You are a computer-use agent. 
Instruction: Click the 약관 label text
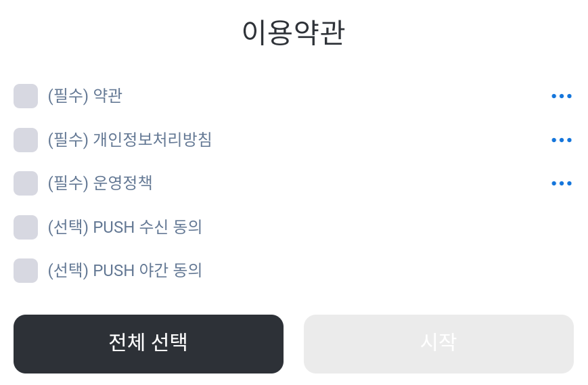108,96
